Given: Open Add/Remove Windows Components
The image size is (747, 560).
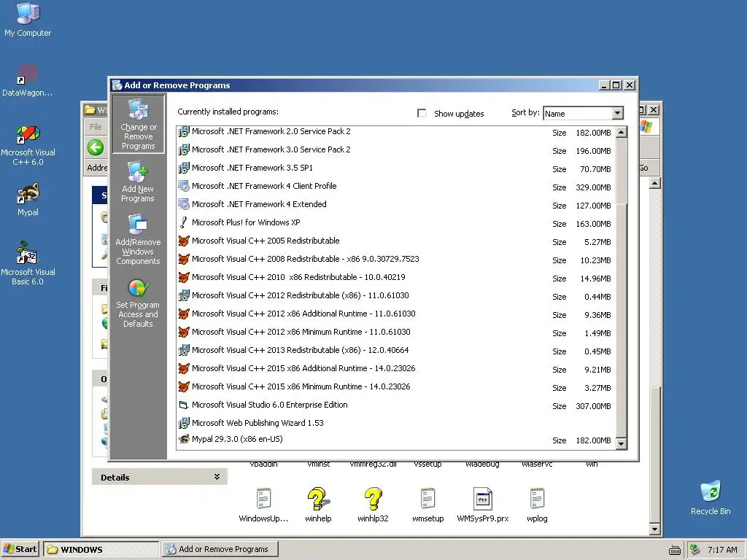Looking at the screenshot, I should click(138, 240).
